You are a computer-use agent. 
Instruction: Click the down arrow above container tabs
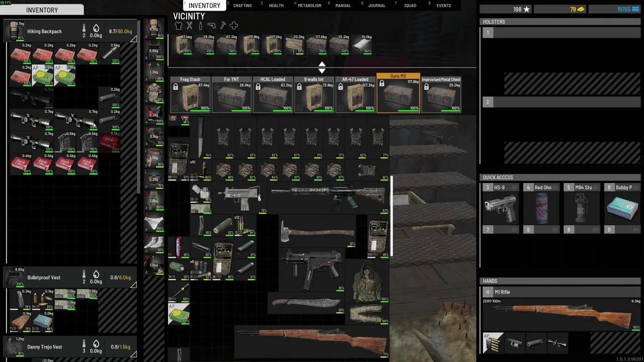pyautogui.click(x=322, y=71)
